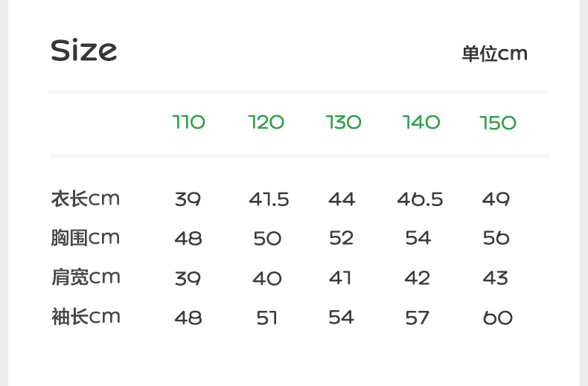Click the 衣长cm row label
The image size is (588, 386).
point(85,199)
